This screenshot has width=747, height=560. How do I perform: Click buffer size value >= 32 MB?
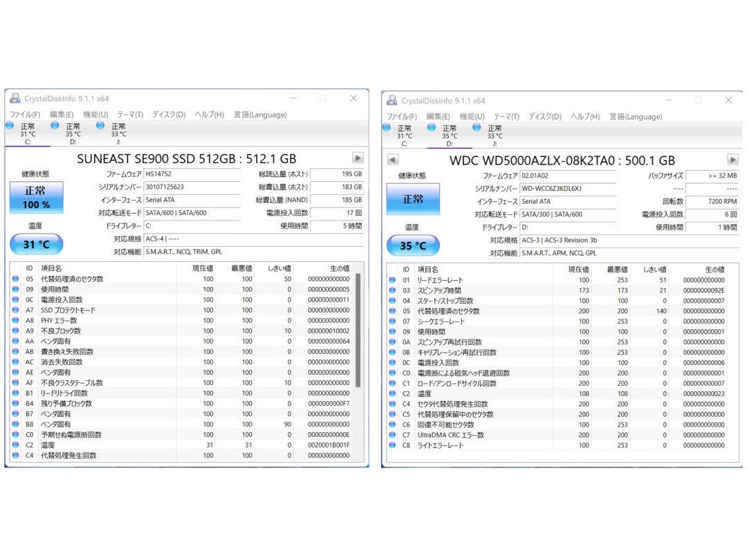pos(712,176)
